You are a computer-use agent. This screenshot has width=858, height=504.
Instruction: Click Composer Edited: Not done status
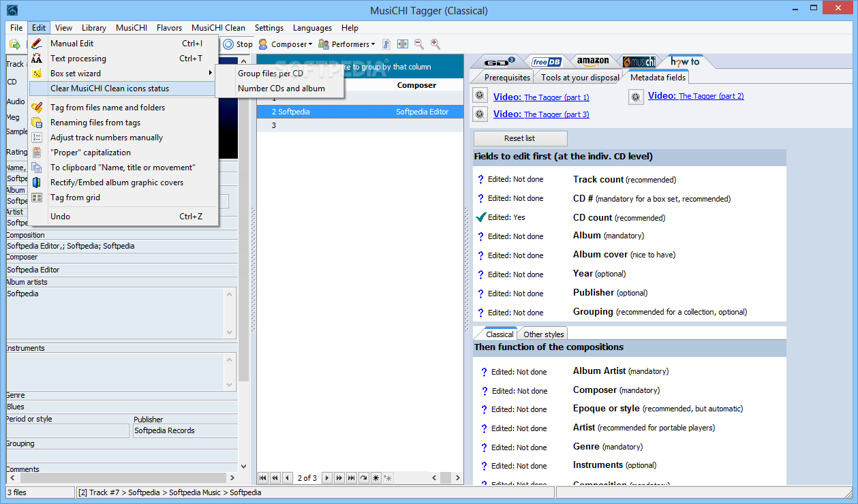(x=519, y=391)
